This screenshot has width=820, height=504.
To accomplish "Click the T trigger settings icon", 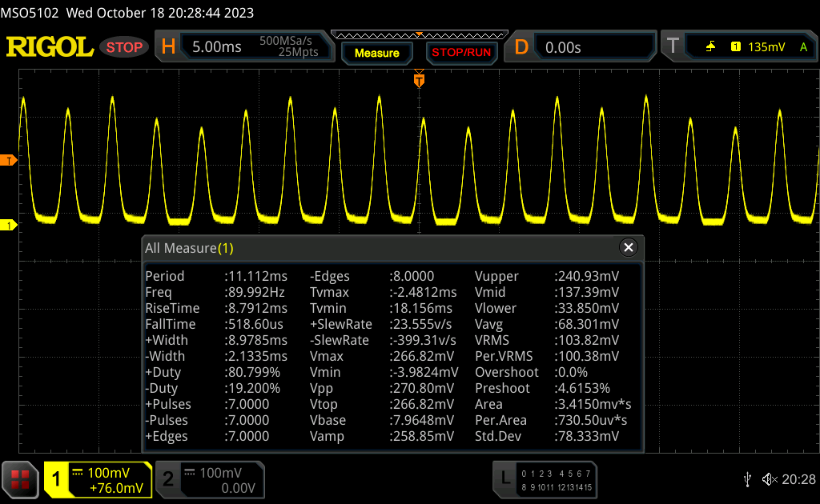I will point(673,47).
